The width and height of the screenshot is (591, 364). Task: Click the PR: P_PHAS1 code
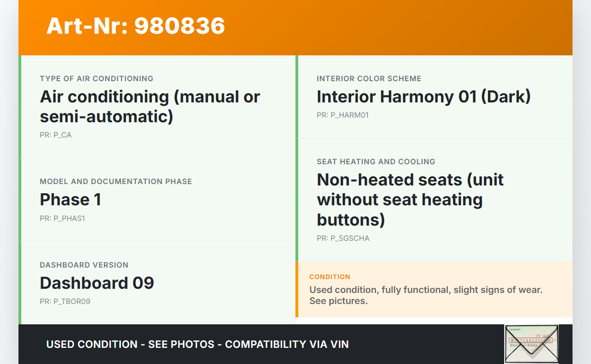click(62, 218)
